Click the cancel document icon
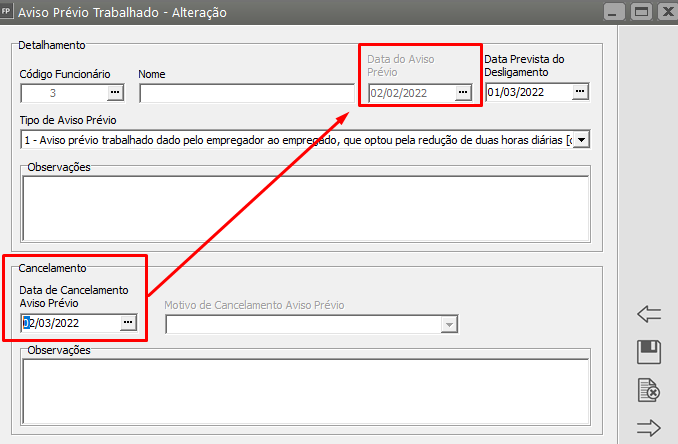Image resolution: width=678 pixels, height=444 pixels. [649, 390]
